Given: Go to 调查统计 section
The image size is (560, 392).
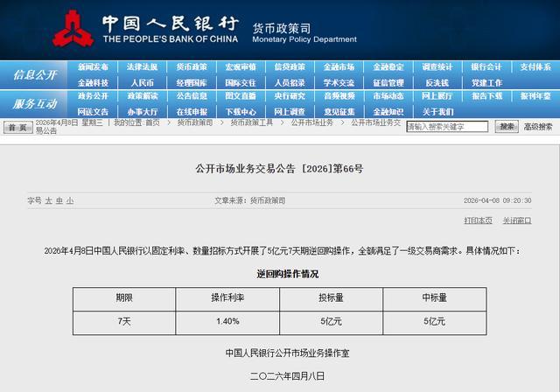Looking at the screenshot, I should point(437,67).
